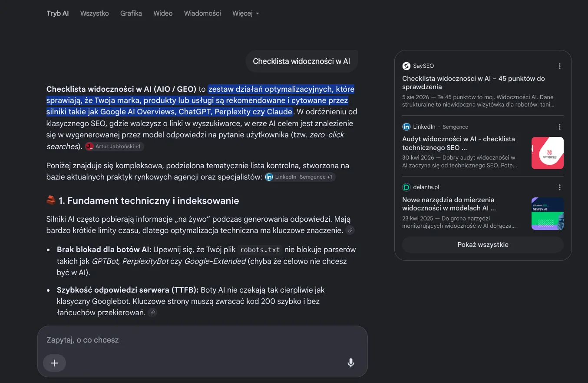Viewport: 588px width, 383px height.
Task: Click the SaySEO site favicon
Action: [x=406, y=66]
